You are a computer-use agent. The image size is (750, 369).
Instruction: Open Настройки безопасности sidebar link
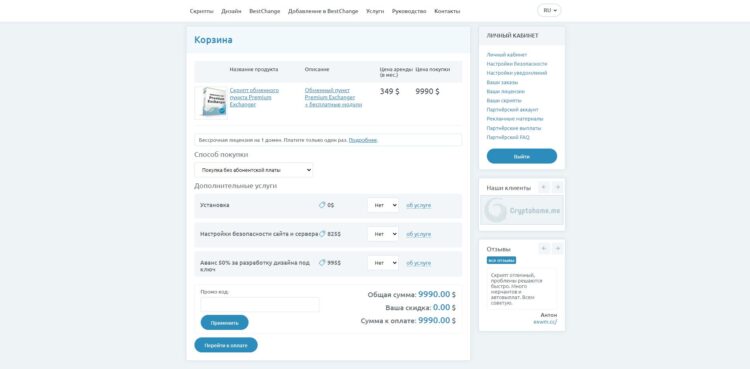click(x=517, y=64)
